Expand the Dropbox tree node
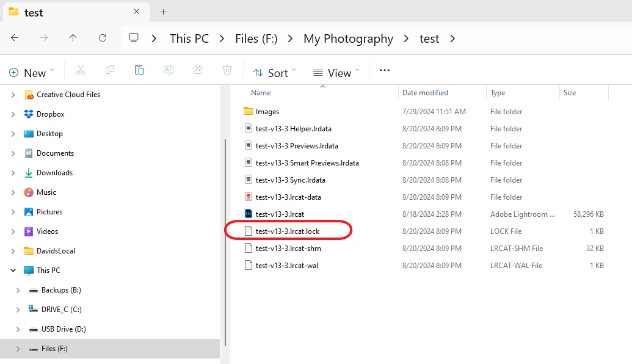This screenshot has height=364, width=632. click(13, 114)
